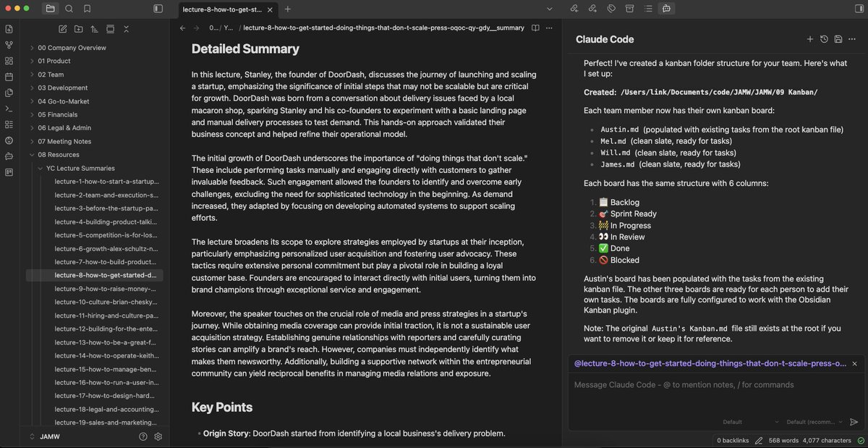Screen dimensions: 868x448
Task: Open the JAMW vault switcher
Action: [x=45, y=436]
